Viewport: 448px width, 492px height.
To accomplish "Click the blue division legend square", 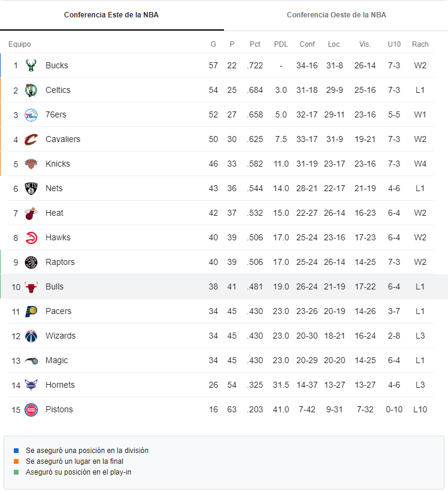I will (x=16, y=451).
